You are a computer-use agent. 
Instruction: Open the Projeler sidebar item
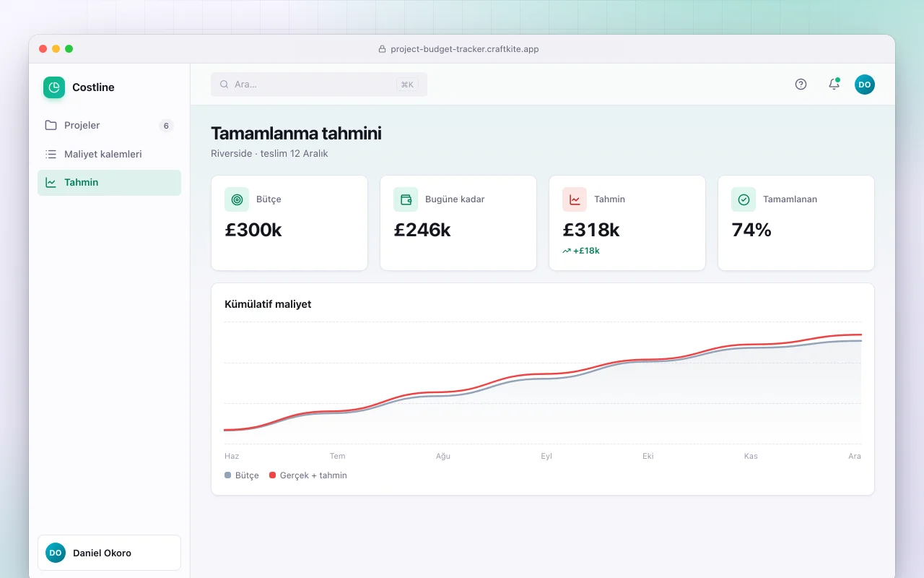click(109, 125)
